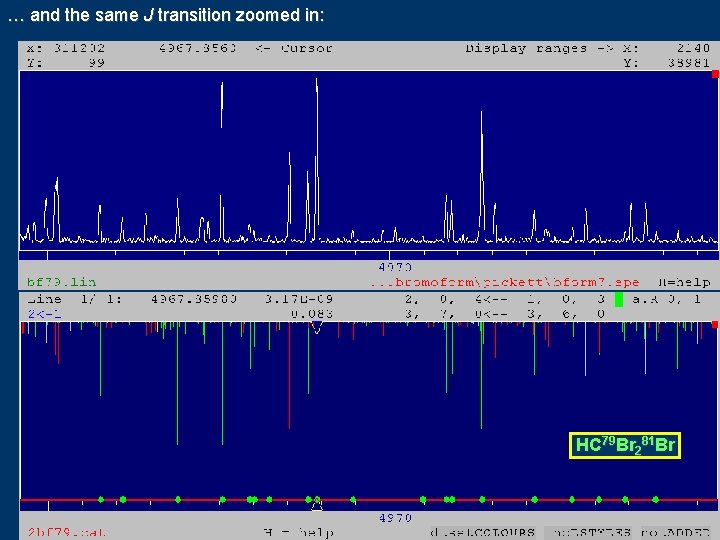Select the 2bf79.cat catalog file name
This screenshot has width=720, height=540.
click(67, 533)
